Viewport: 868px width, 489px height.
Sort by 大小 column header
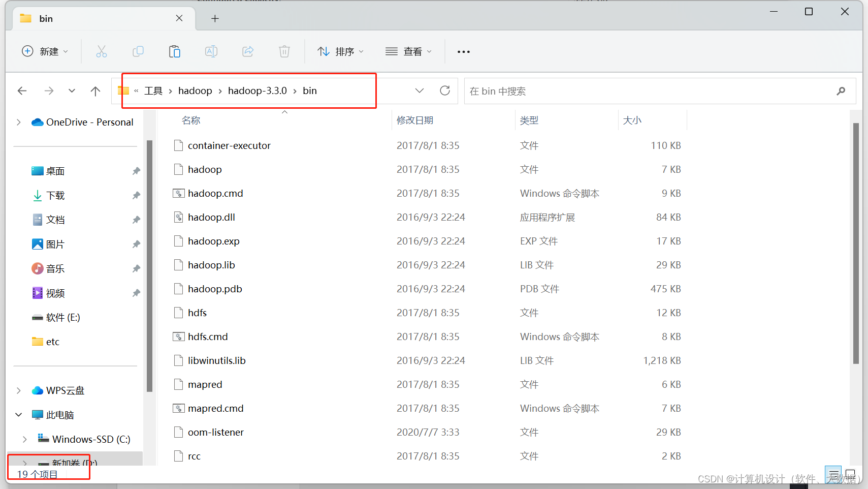(x=632, y=120)
